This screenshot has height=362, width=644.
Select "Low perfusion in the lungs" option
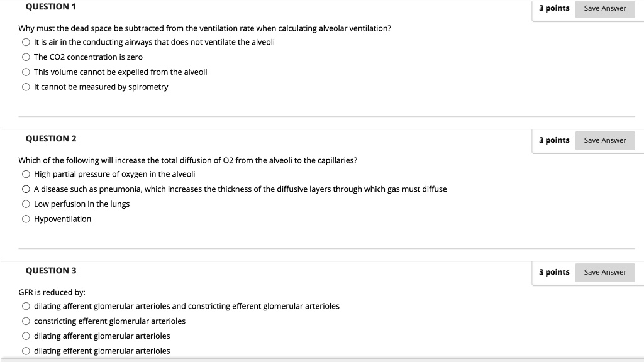point(26,204)
